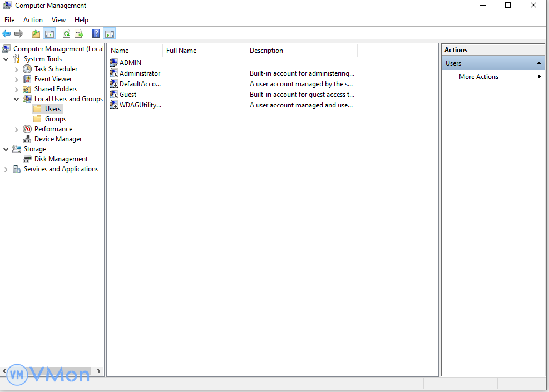Open the Action menu

pyautogui.click(x=33, y=20)
